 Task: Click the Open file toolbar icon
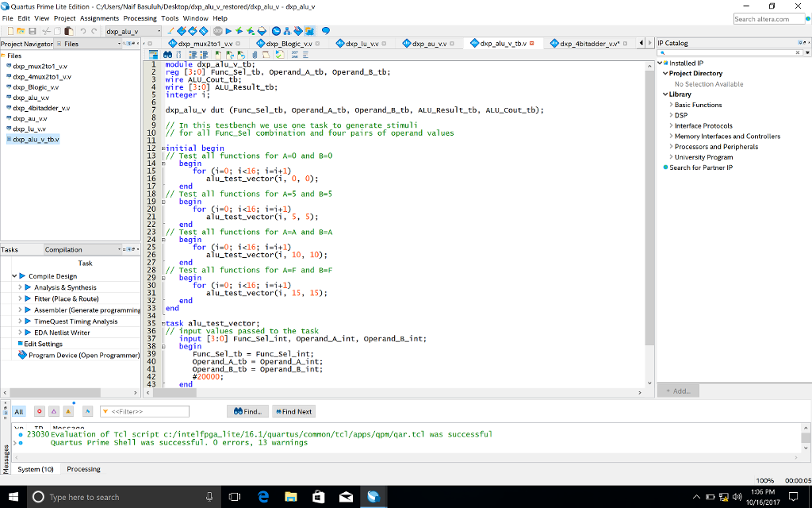tap(21, 31)
